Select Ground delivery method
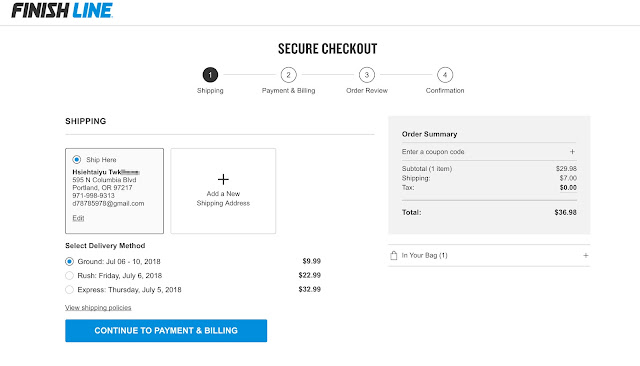The image size is (640, 366). pos(69,261)
